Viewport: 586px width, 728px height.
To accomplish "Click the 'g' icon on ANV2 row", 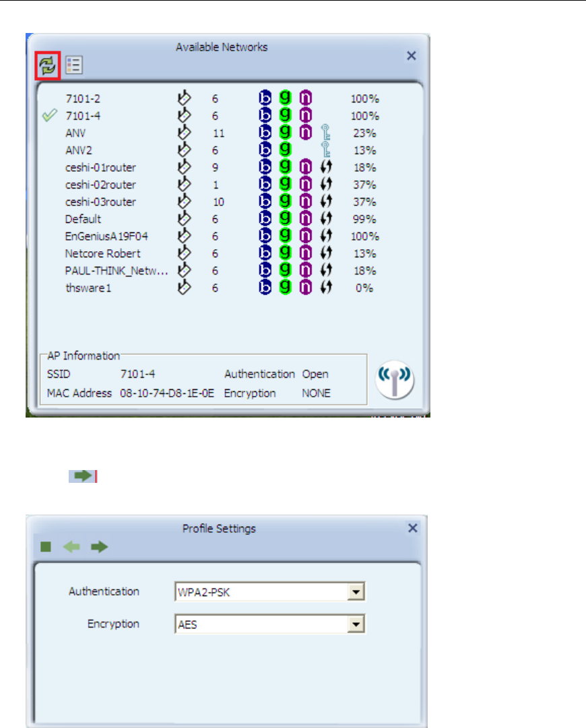I will [x=285, y=150].
